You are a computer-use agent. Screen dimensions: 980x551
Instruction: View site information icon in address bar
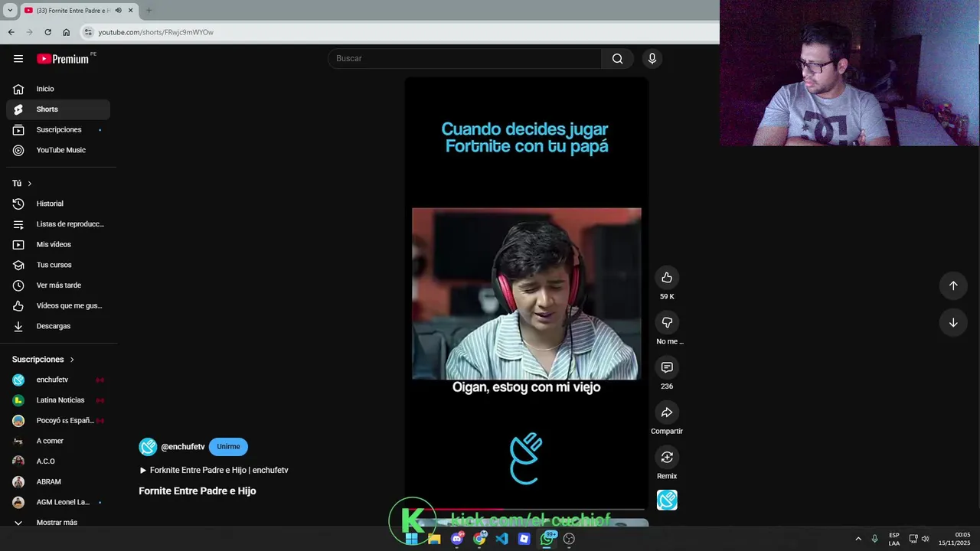pyautogui.click(x=88, y=32)
